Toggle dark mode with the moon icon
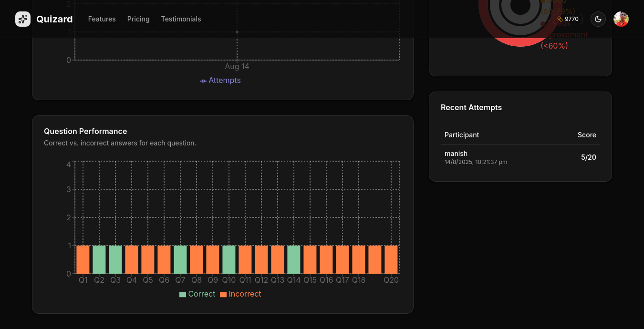 [598, 19]
